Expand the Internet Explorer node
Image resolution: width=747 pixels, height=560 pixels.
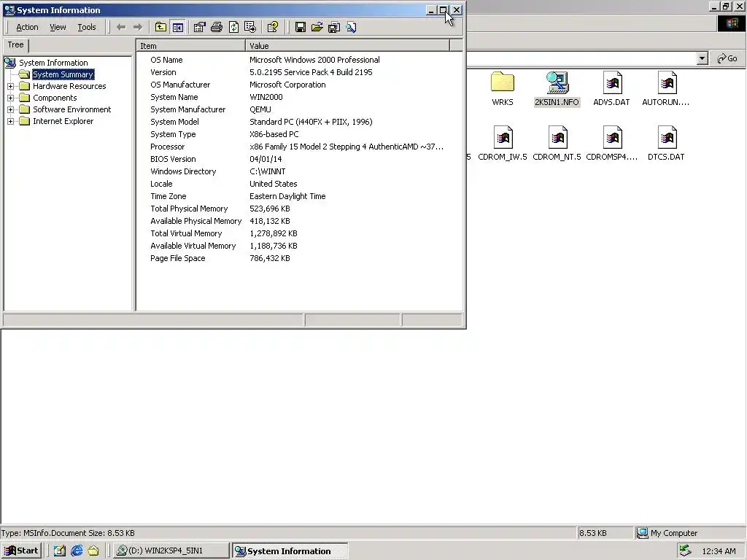tap(10, 122)
